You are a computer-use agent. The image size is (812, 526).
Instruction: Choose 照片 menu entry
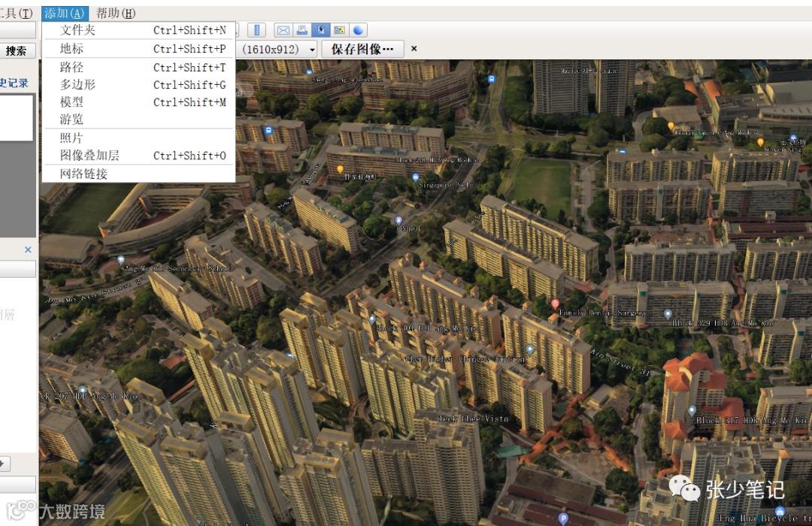click(139, 138)
